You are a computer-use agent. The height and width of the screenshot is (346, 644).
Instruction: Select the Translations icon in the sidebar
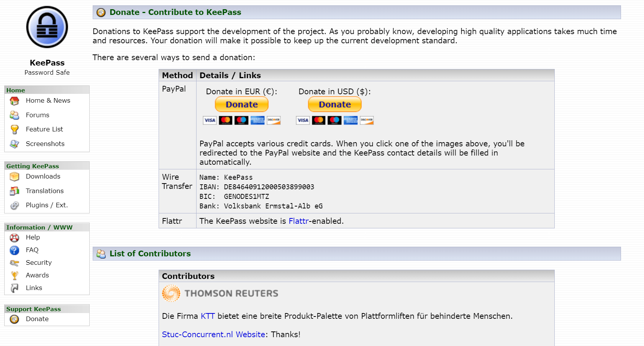click(x=14, y=191)
